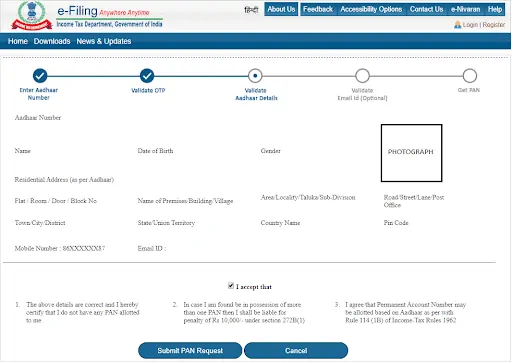This screenshot has width=512, height=363.
Task: Click the Register link
Action: [x=494, y=25]
